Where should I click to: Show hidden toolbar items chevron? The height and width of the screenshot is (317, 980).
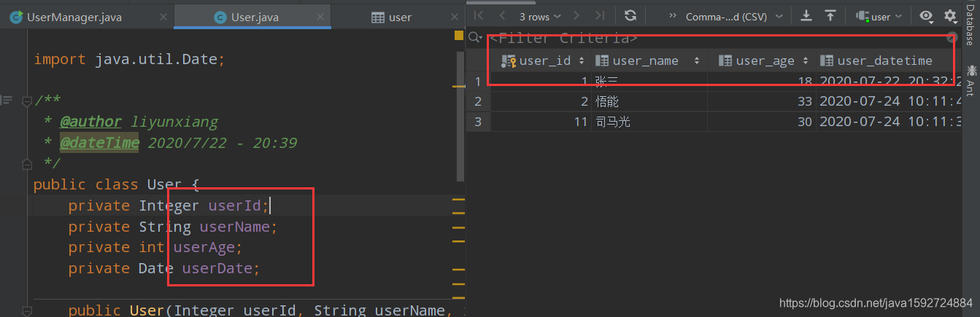(672, 16)
